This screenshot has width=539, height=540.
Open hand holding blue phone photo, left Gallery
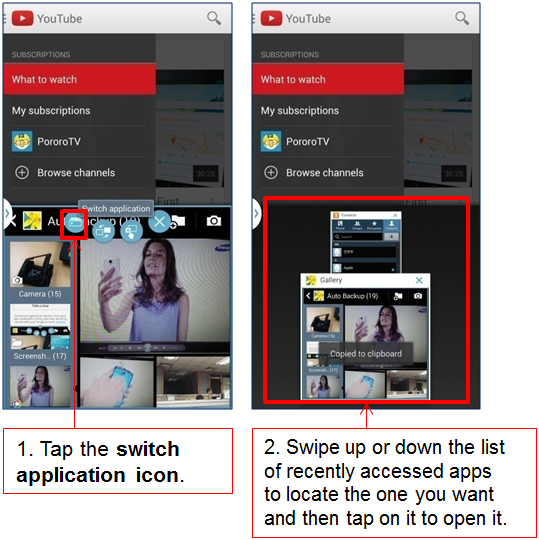tap(117, 382)
